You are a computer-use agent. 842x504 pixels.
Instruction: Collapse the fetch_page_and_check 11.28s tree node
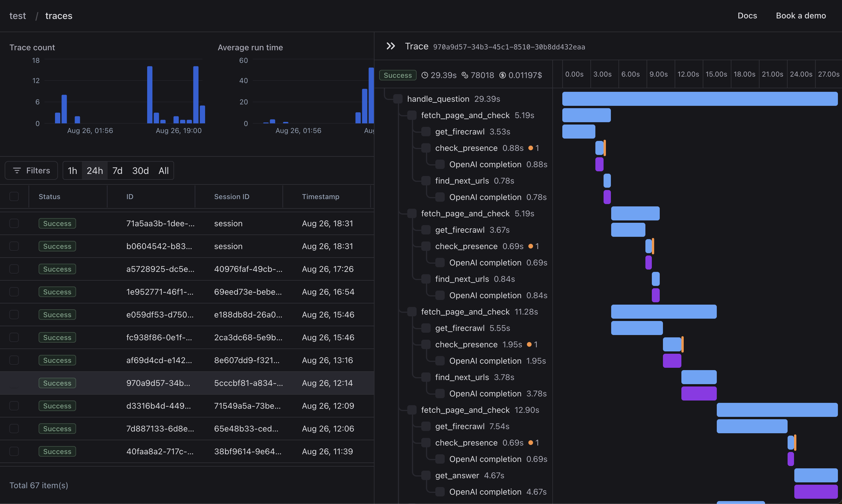click(412, 312)
